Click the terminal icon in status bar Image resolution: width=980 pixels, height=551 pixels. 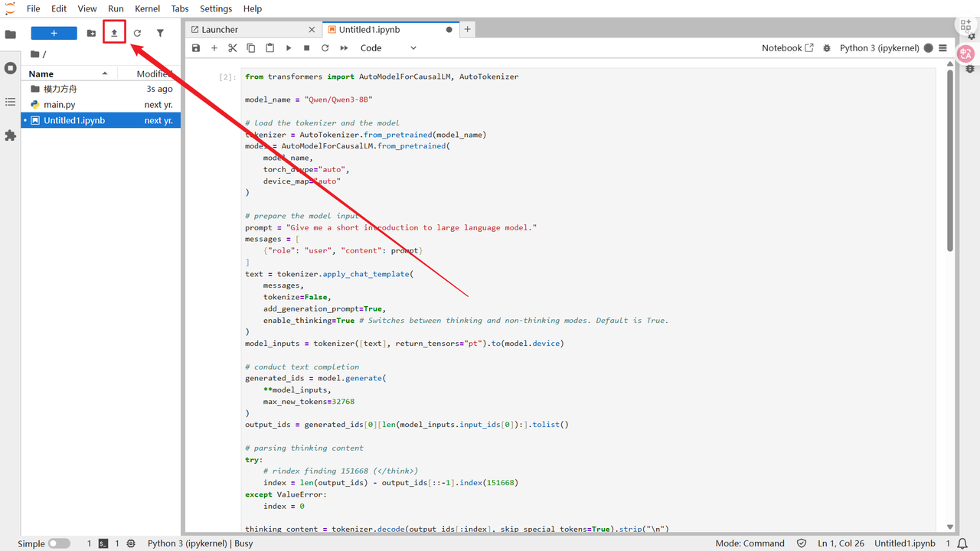point(103,543)
